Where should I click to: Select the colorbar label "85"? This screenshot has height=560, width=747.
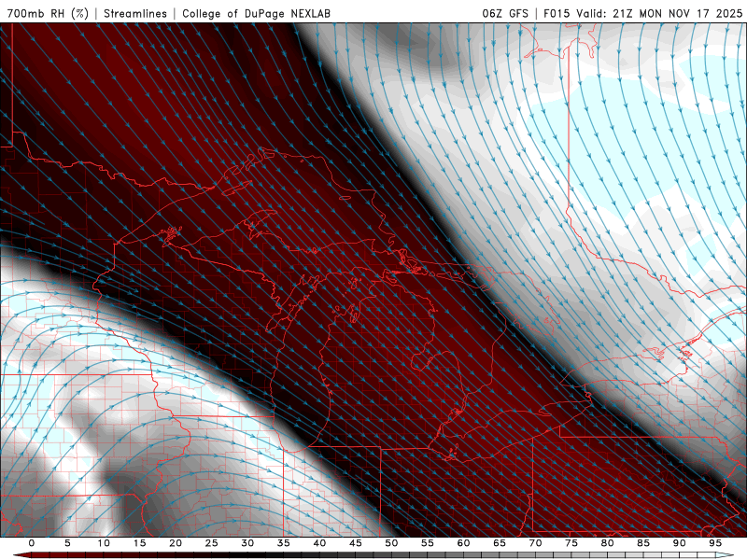(x=643, y=543)
